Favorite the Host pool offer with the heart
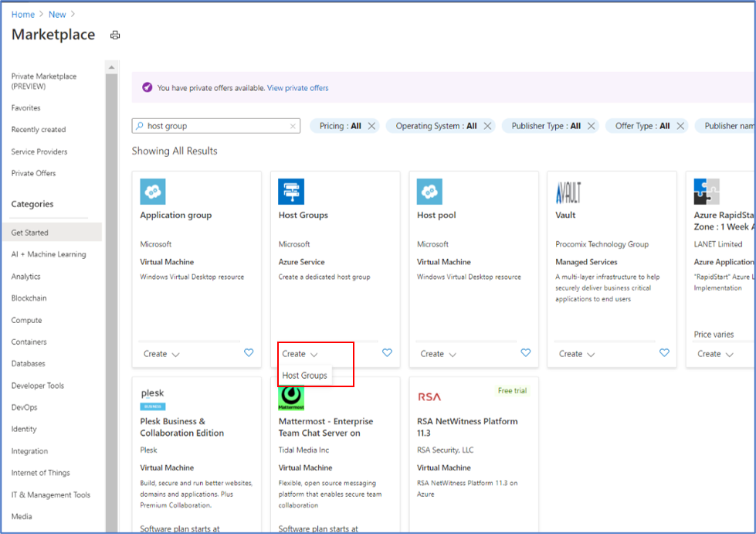The width and height of the screenshot is (756, 534). click(x=526, y=352)
